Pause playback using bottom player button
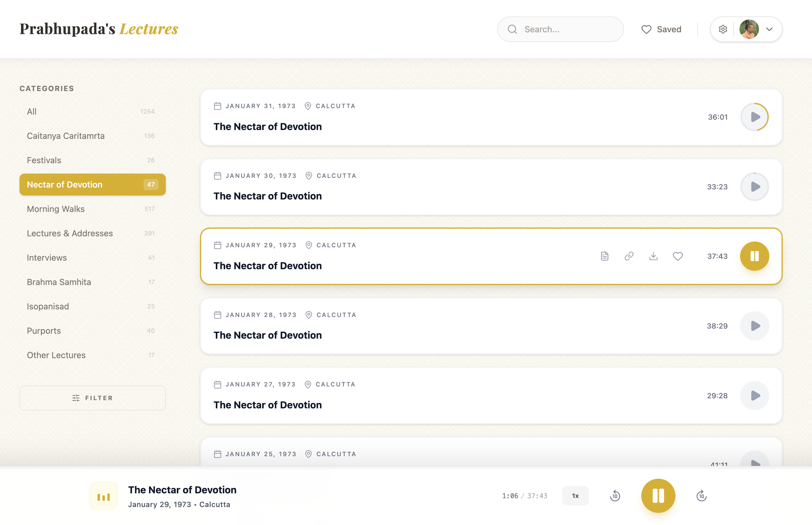The width and height of the screenshot is (812, 525). coord(658,496)
